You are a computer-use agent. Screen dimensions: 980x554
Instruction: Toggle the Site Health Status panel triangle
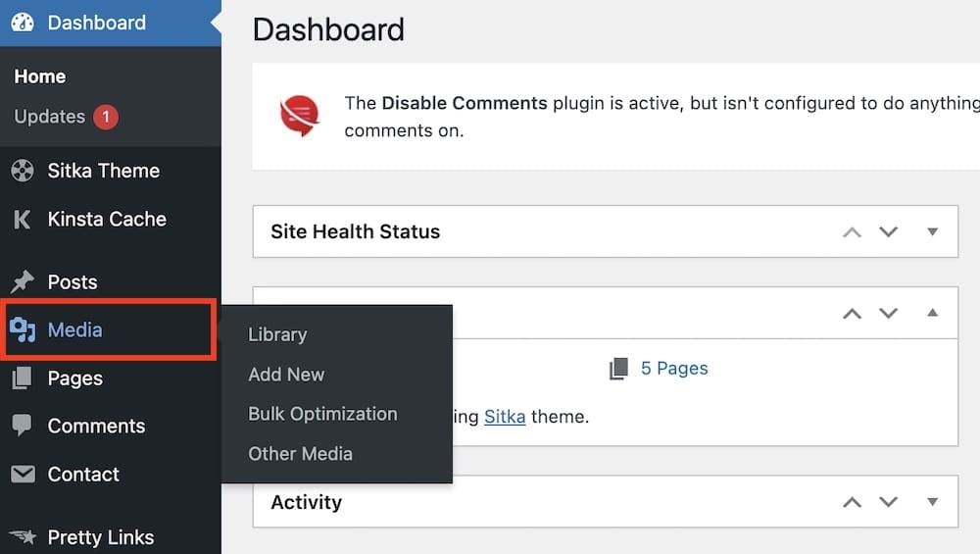click(933, 232)
